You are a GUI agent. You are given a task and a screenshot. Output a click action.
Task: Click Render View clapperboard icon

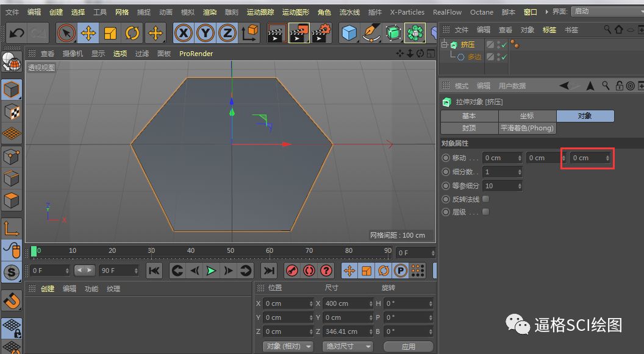click(x=277, y=33)
